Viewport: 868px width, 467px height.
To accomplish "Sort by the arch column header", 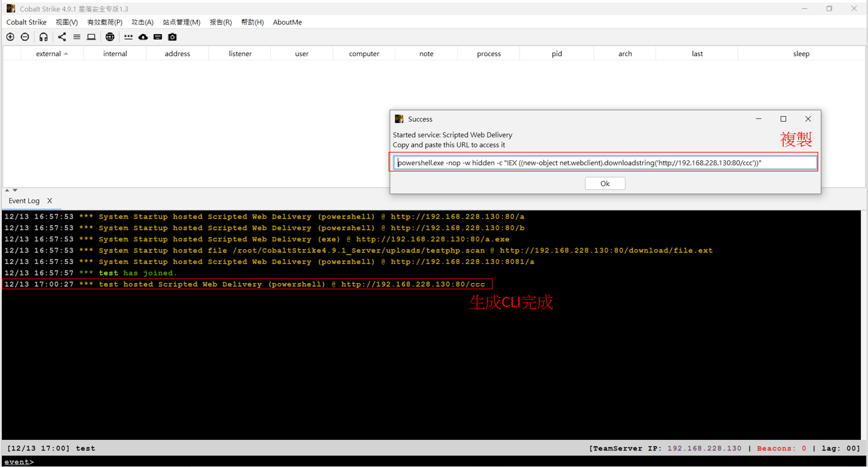I will tap(625, 54).
